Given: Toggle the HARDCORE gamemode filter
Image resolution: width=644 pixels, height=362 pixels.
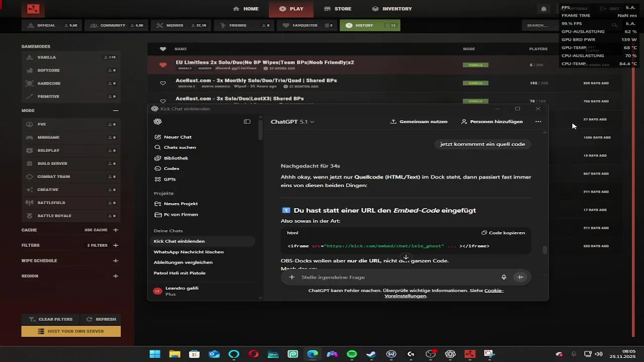Looking at the screenshot, I should click(71, 83).
